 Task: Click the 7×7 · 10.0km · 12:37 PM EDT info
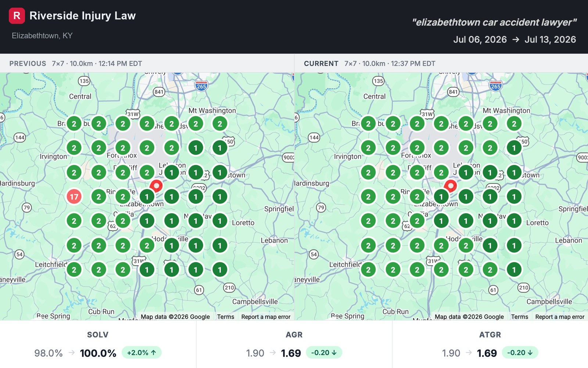coord(390,64)
